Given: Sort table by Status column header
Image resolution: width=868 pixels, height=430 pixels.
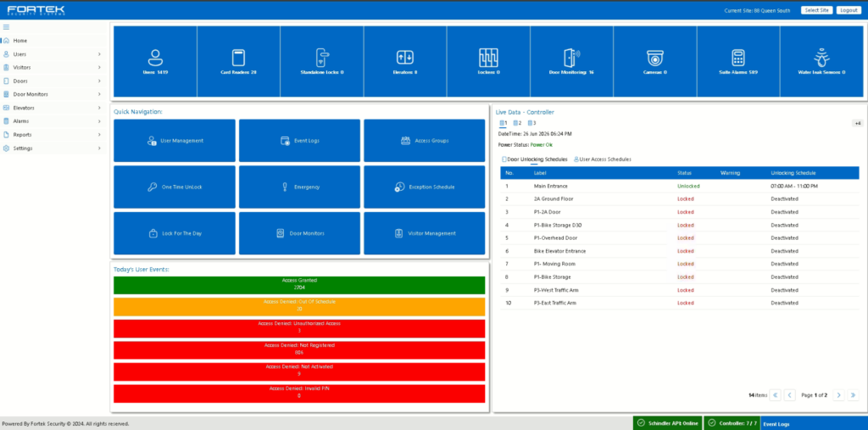Looking at the screenshot, I should 684,173.
